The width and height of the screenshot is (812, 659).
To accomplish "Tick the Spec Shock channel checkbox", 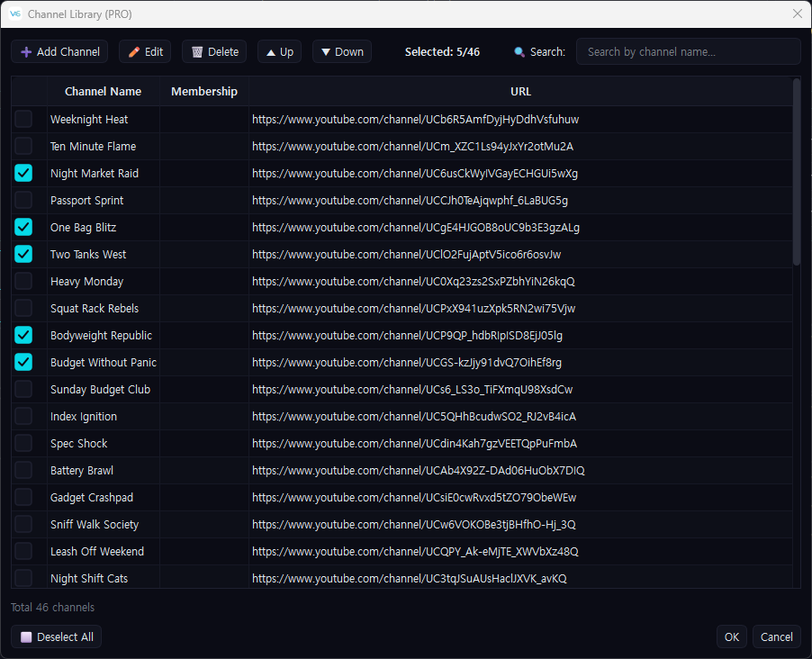I will tap(23, 443).
